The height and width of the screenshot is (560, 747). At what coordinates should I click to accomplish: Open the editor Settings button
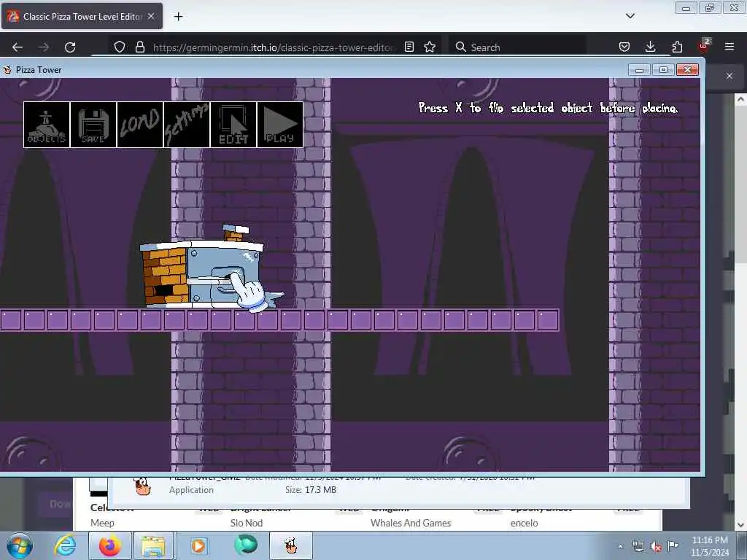click(x=187, y=125)
